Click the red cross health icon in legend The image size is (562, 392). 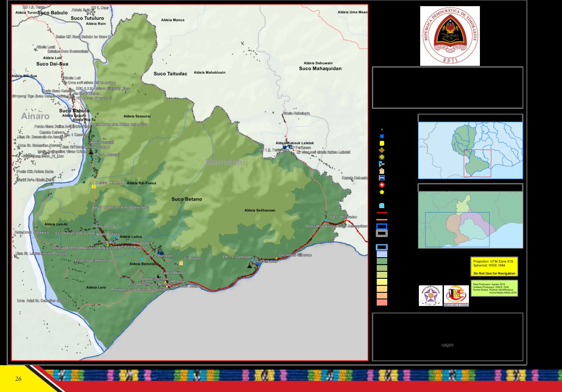tap(382, 185)
